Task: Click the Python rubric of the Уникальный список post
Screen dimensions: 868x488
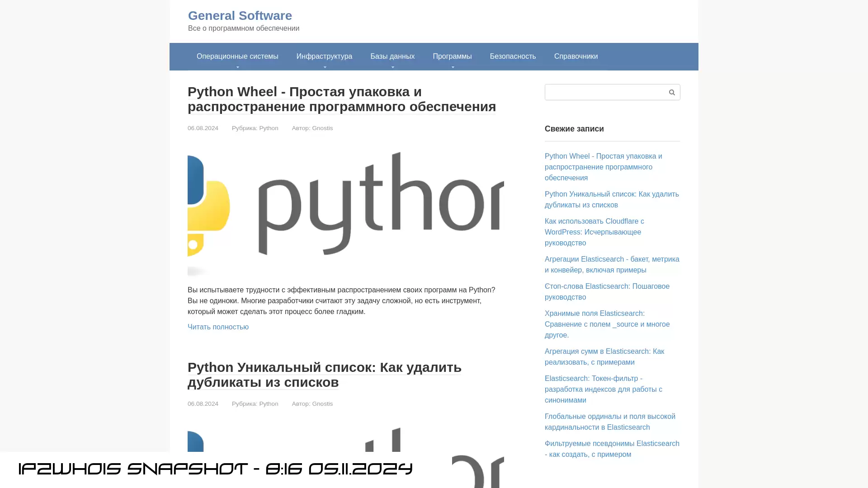Action: tap(269, 404)
